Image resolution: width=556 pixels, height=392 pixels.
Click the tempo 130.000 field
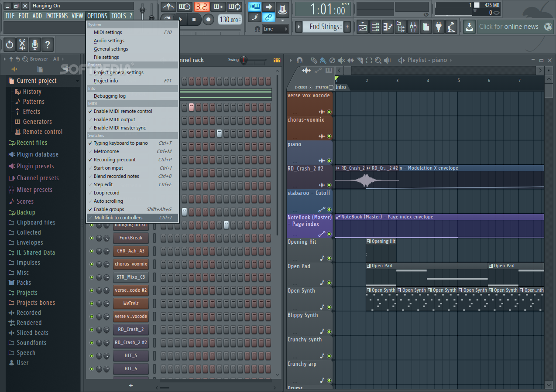pyautogui.click(x=230, y=20)
